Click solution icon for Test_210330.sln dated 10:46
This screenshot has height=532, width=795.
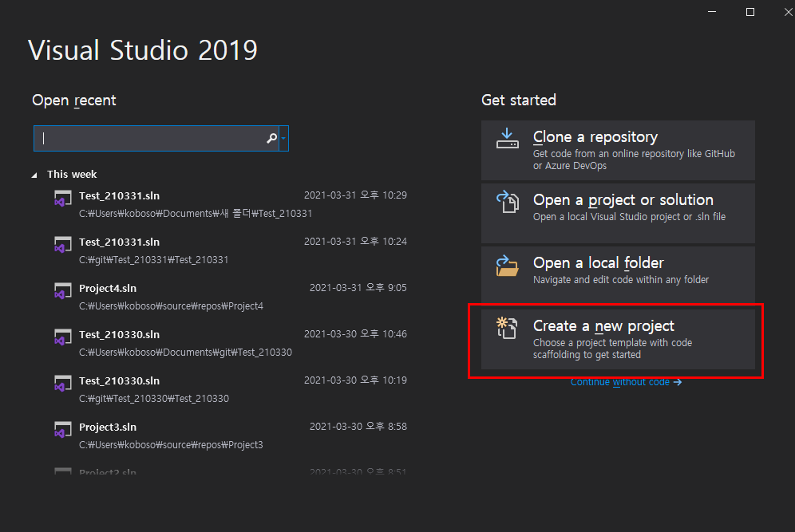point(63,337)
